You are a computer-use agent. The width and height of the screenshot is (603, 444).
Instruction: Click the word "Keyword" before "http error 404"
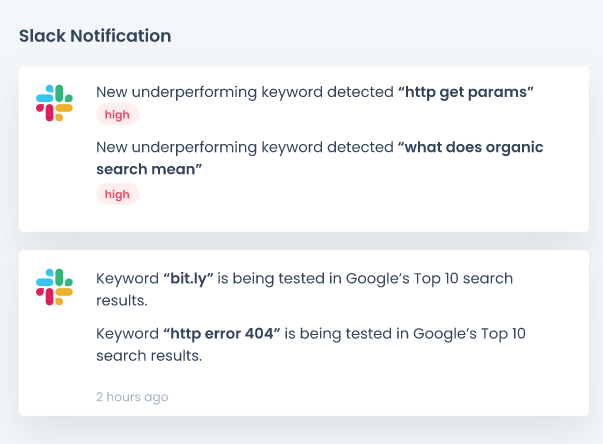pos(127,334)
